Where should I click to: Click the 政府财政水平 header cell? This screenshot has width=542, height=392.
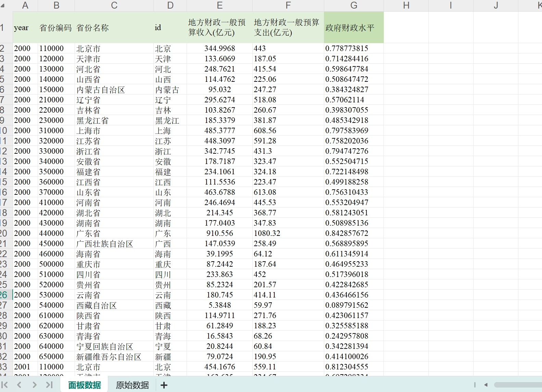354,28
